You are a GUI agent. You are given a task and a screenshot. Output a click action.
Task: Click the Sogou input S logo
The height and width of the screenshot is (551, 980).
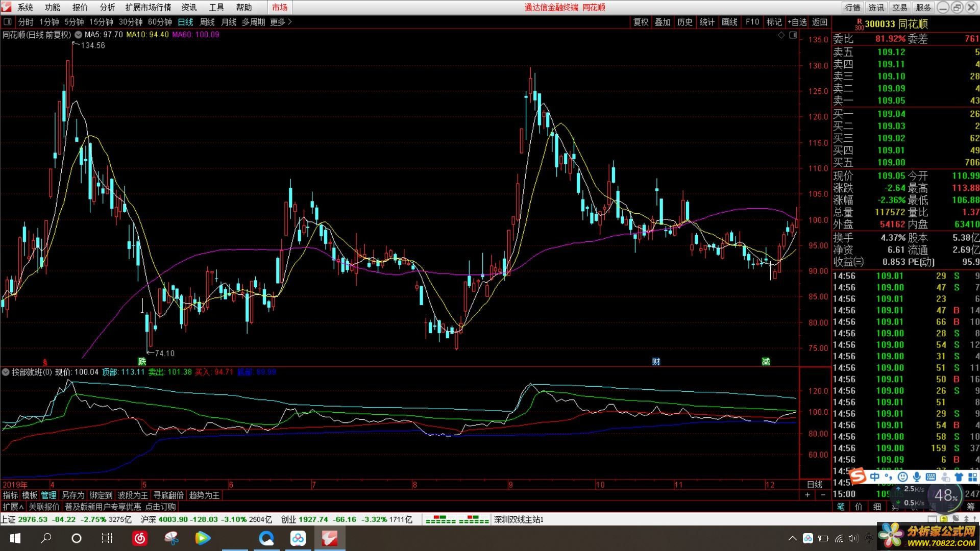858,477
